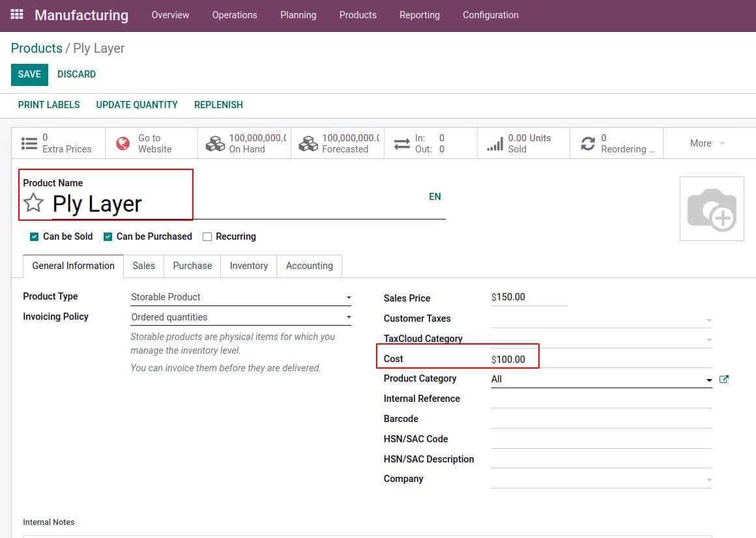Viewport: 756px width, 538px height.
Task: Expand the More stat buttons dropdown
Action: point(707,143)
